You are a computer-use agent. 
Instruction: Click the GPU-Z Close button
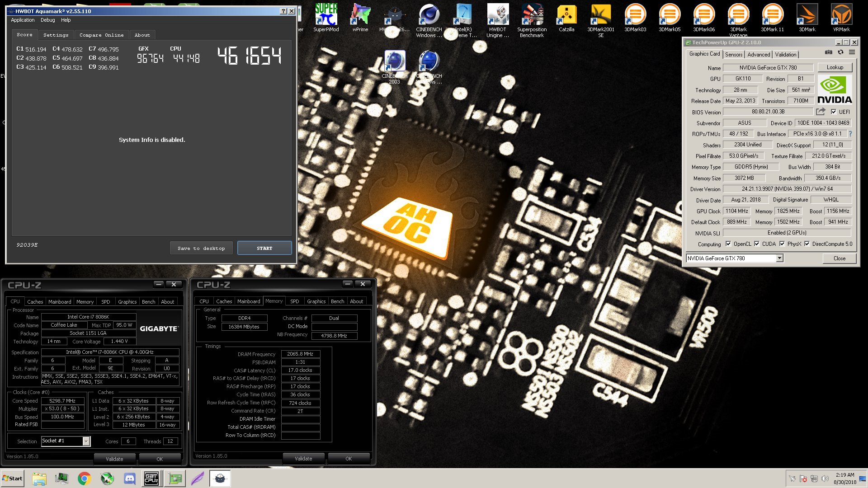tap(840, 258)
